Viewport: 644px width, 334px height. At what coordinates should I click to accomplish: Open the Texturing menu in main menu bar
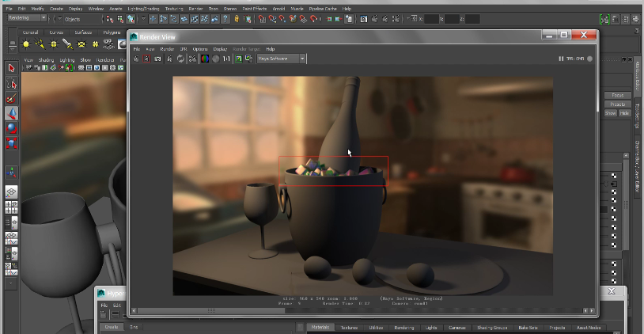coord(174,9)
